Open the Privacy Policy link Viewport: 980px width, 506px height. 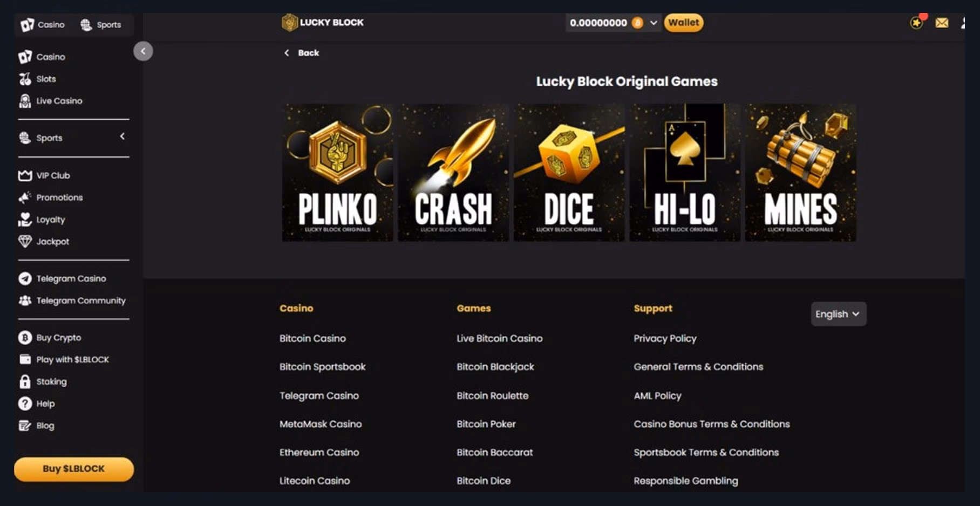[665, 338]
